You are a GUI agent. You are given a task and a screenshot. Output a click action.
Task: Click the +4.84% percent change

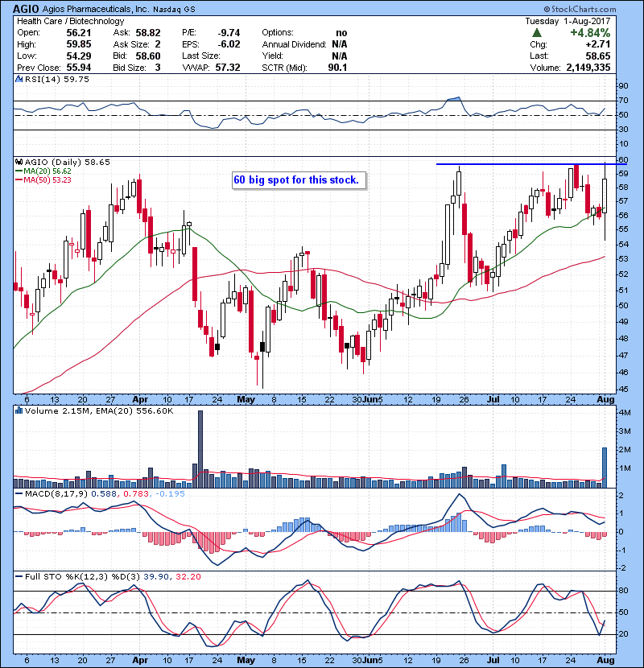(x=590, y=33)
